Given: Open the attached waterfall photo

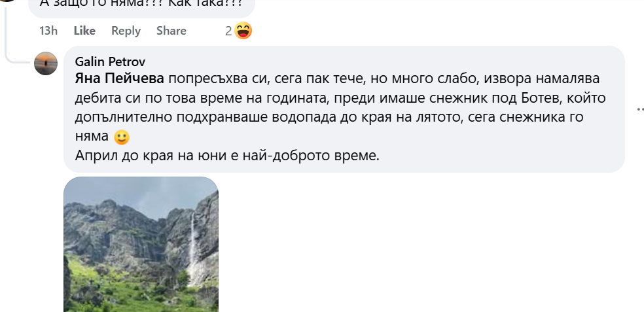Looking at the screenshot, I should click(141, 244).
